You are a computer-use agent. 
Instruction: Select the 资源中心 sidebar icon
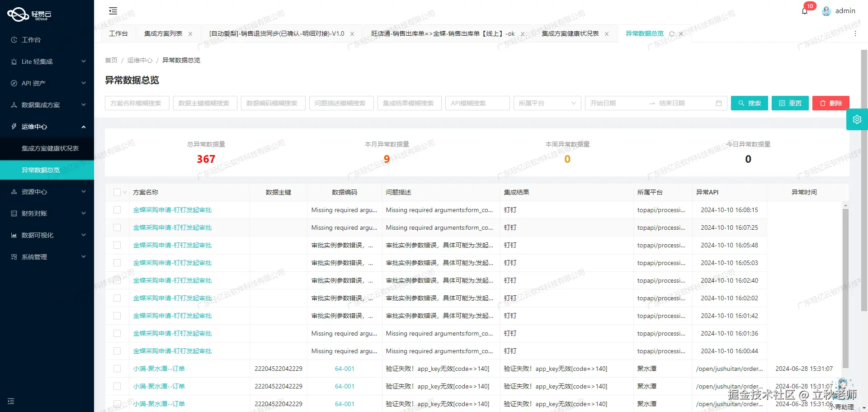[x=14, y=191]
